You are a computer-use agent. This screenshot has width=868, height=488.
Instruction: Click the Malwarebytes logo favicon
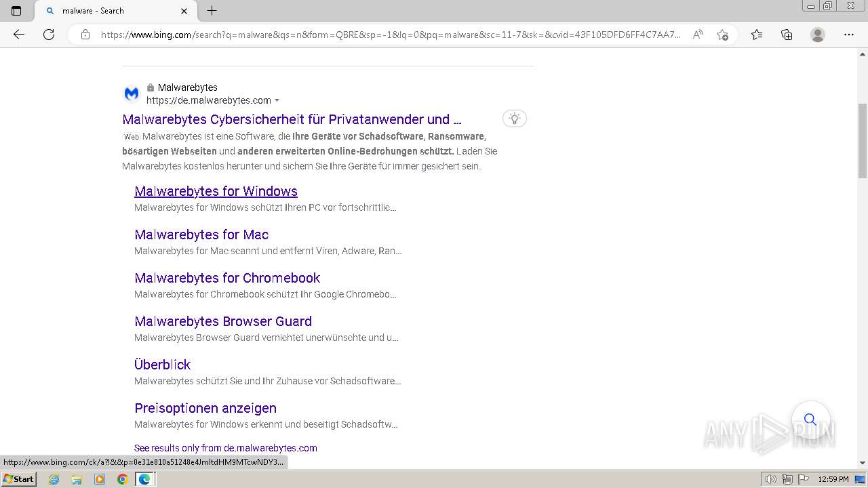tap(132, 94)
